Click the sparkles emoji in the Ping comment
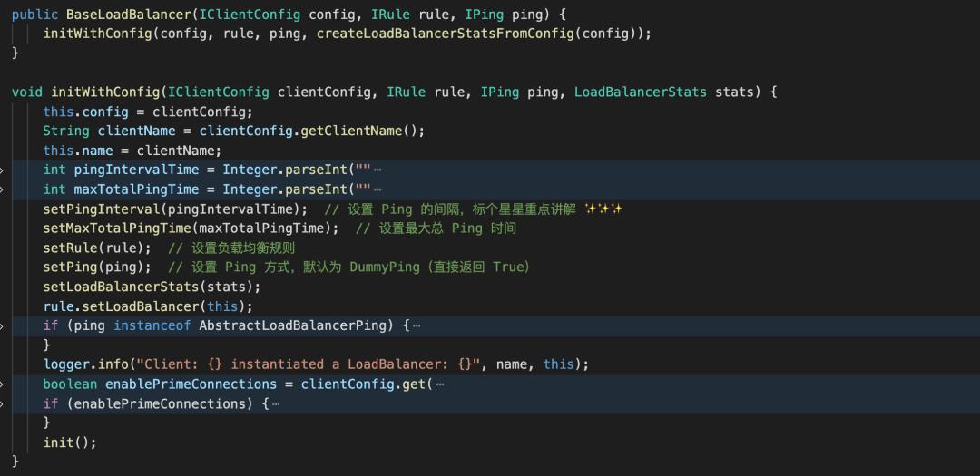Screen dimensions: 980x476 (603, 209)
